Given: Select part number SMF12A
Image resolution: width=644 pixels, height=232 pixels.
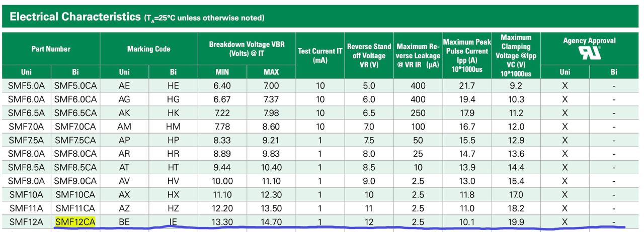Looking at the screenshot, I should 26,221.
